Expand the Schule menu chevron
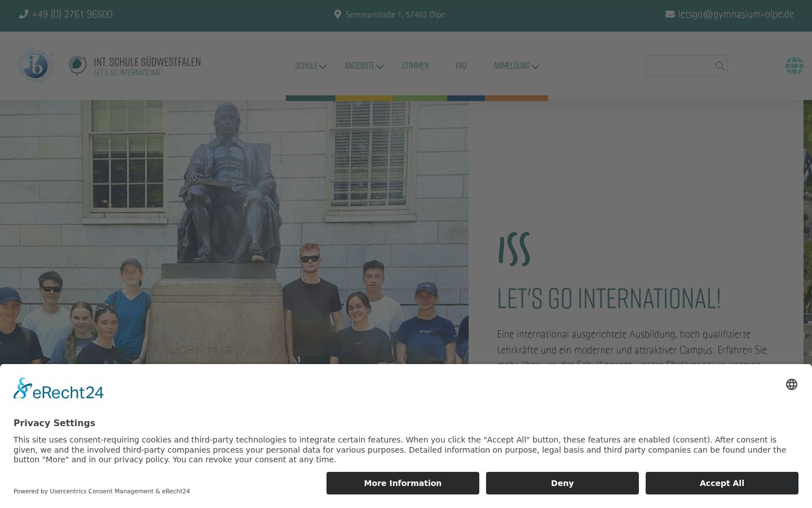812x508 pixels. [x=323, y=67]
